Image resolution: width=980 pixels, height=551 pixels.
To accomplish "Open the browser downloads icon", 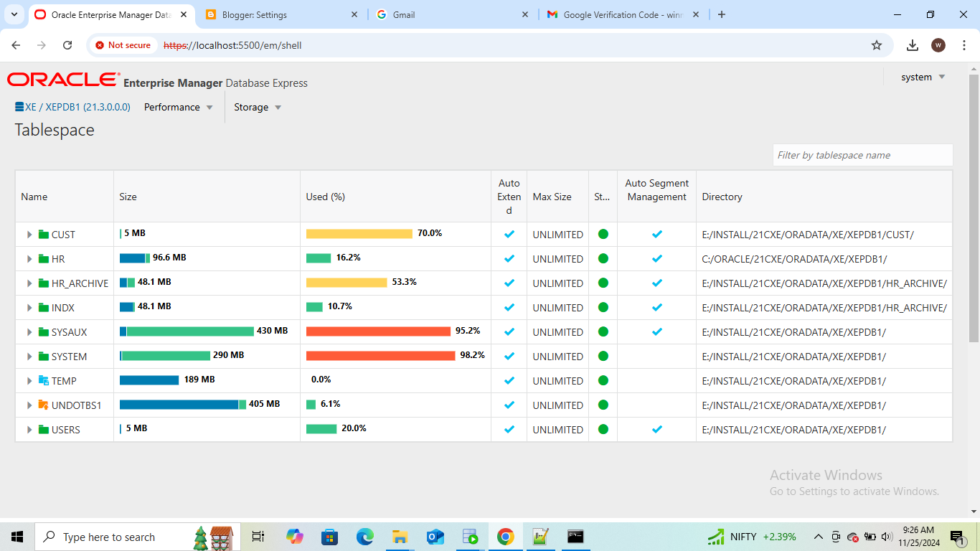I will [x=913, y=45].
